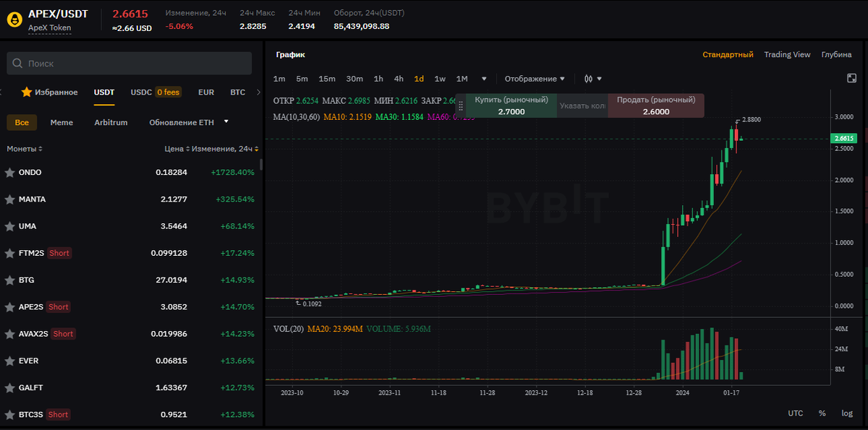The height and width of the screenshot is (430, 868).
Task: Toggle favorite star for ONDO
Action: pos(10,172)
